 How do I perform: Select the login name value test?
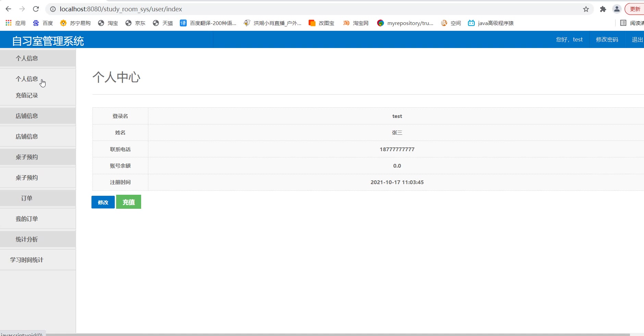click(x=397, y=116)
